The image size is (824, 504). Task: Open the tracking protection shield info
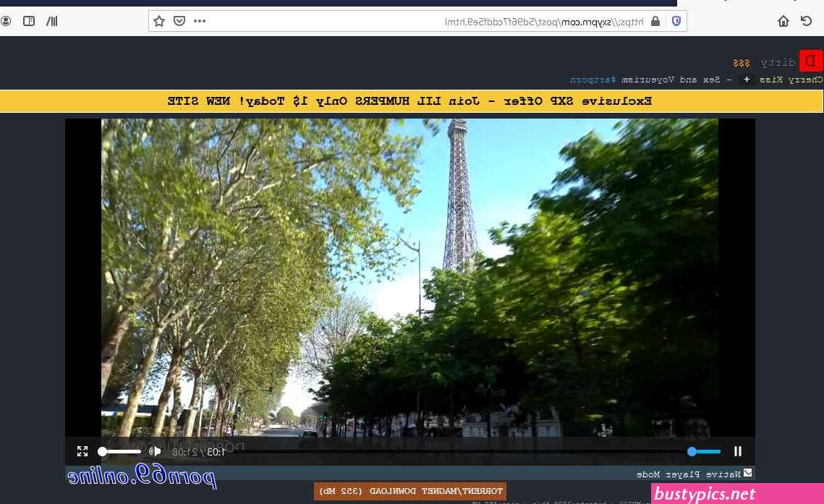[x=676, y=21]
